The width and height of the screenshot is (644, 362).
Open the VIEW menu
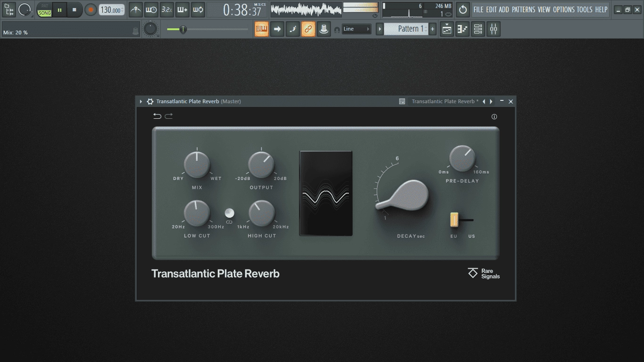click(x=544, y=9)
